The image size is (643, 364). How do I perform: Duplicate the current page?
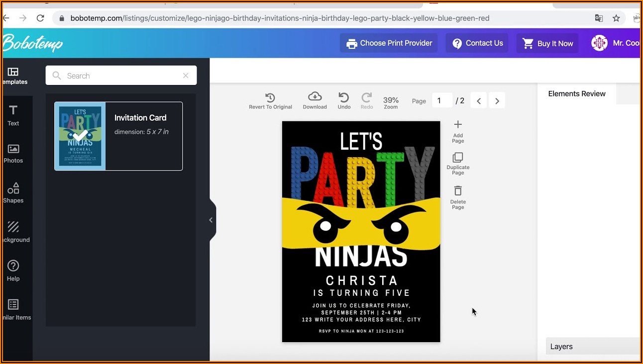[x=458, y=164]
